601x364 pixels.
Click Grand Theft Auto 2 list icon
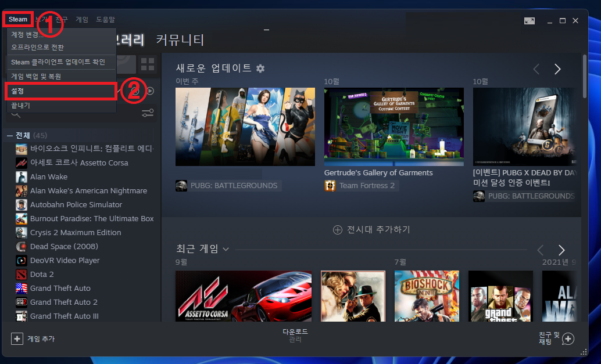pyautogui.click(x=22, y=302)
